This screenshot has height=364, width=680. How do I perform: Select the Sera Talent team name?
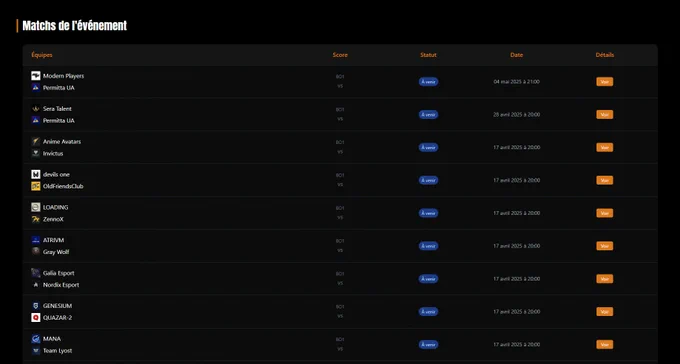pos(57,109)
